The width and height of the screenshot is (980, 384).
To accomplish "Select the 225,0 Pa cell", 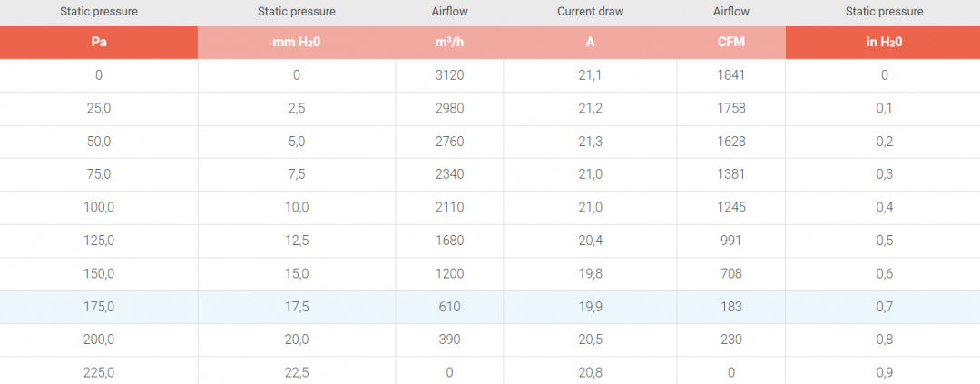I will click(x=98, y=371).
